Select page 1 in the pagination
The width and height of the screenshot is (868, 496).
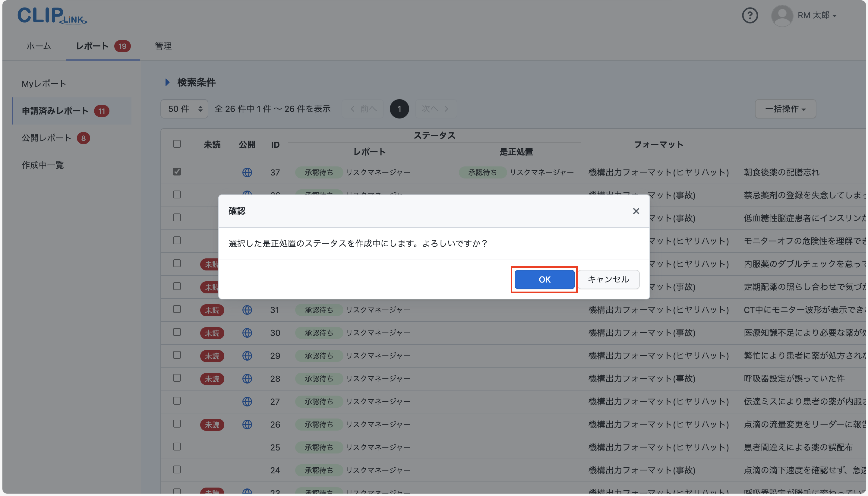click(x=399, y=109)
